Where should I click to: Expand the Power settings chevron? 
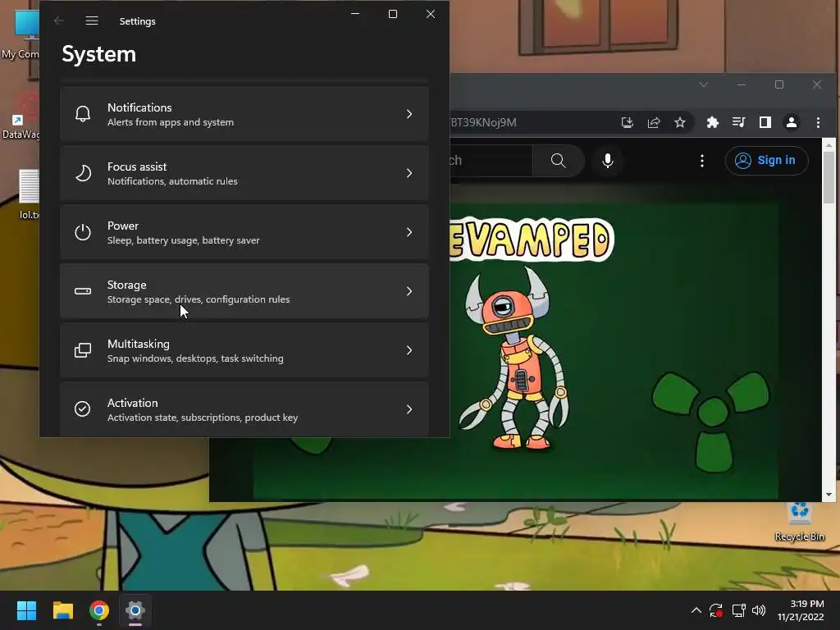tap(409, 232)
